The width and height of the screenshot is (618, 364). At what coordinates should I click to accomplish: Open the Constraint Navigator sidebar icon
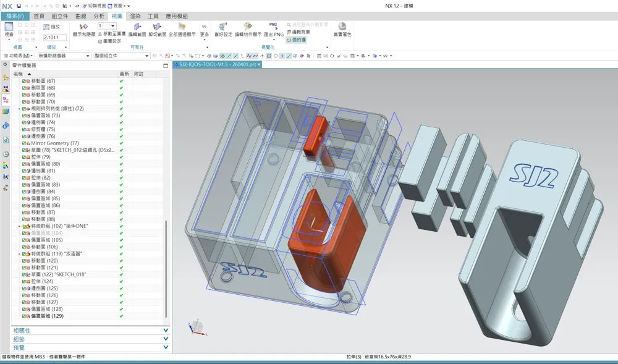pos(6,88)
